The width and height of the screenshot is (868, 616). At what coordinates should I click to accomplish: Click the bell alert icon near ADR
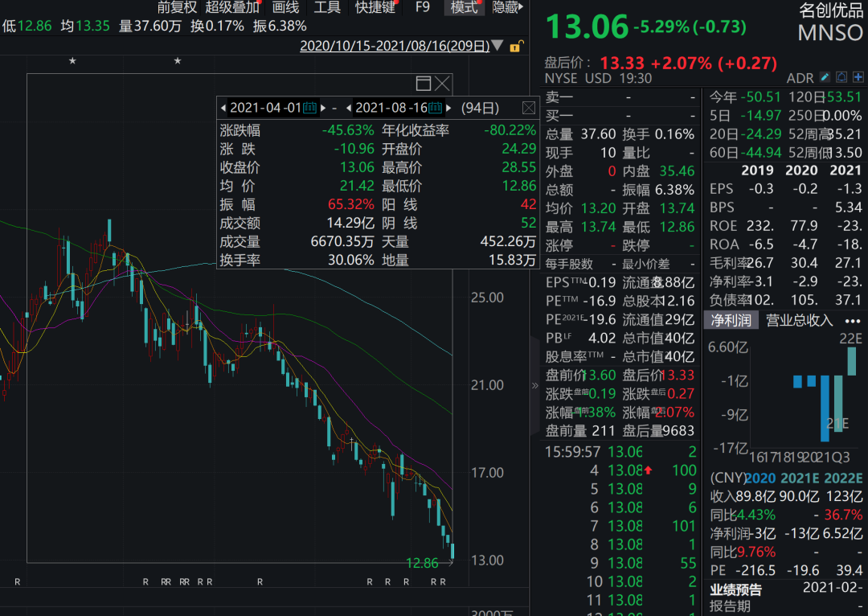pos(841,78)
